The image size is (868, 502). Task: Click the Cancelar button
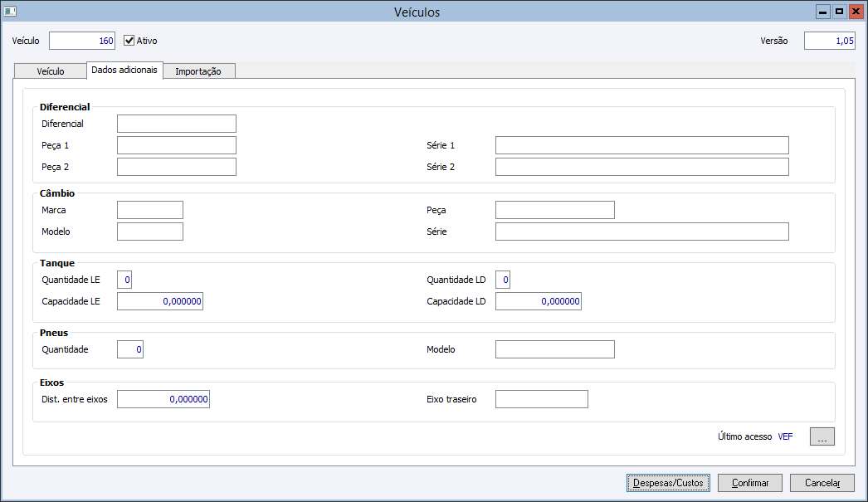(x=822, y=483)
